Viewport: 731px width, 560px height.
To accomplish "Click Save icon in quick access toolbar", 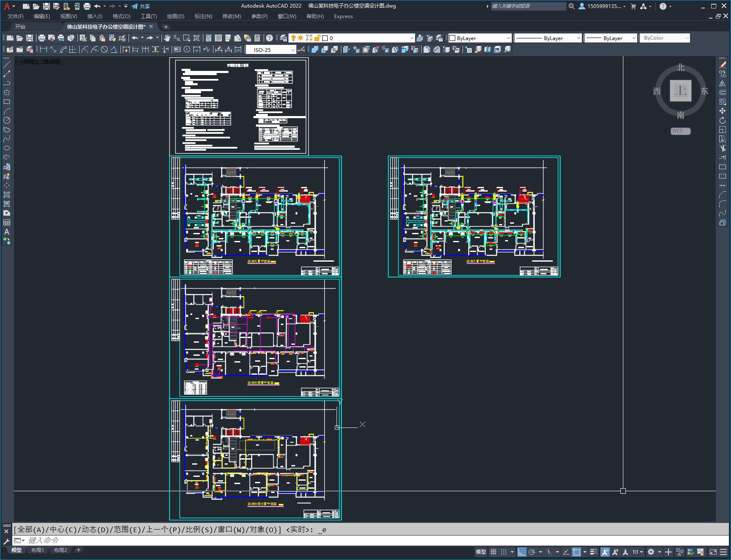I will 46,6.
